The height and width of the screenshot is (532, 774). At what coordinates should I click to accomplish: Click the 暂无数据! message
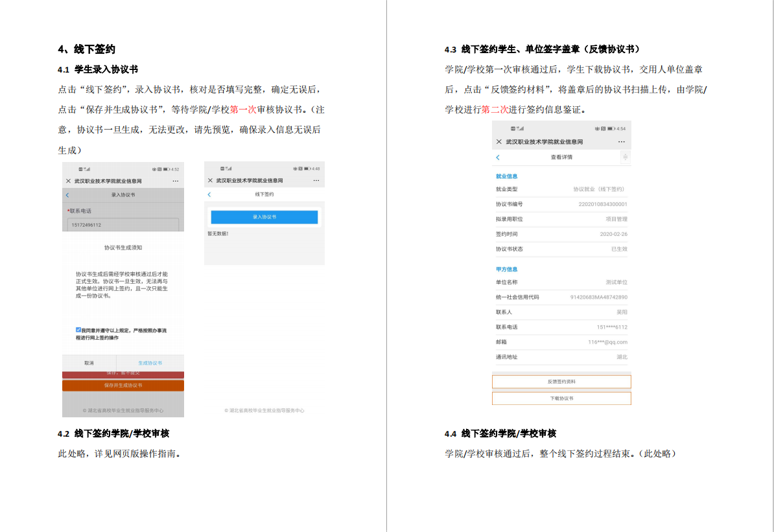[218, 233]
